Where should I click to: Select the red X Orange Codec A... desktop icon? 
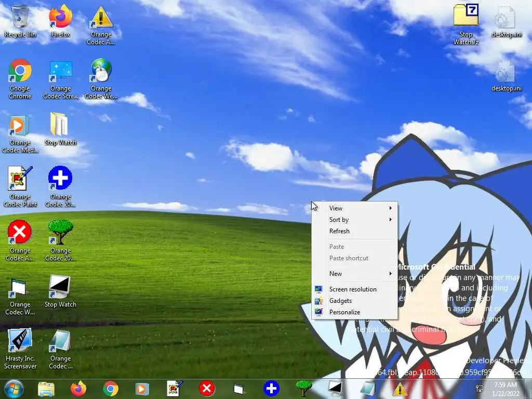click(x=20, y=241)
